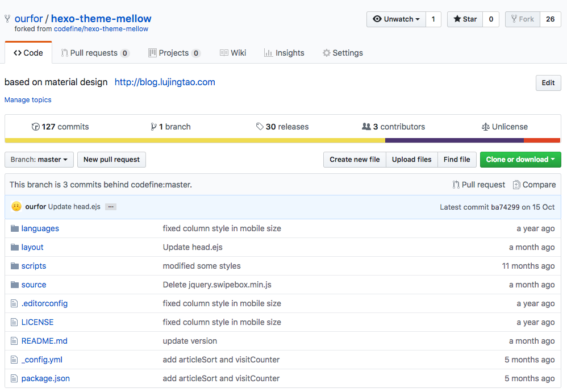Open Clone or download dropdown
The height and width of the screenshot is (392, 567).
(x=520, y=160)
